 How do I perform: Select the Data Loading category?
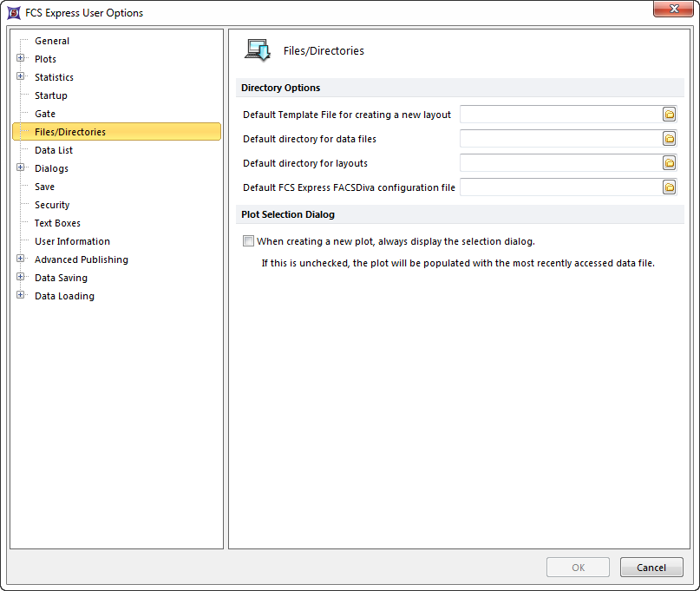(x=64, y=296)
